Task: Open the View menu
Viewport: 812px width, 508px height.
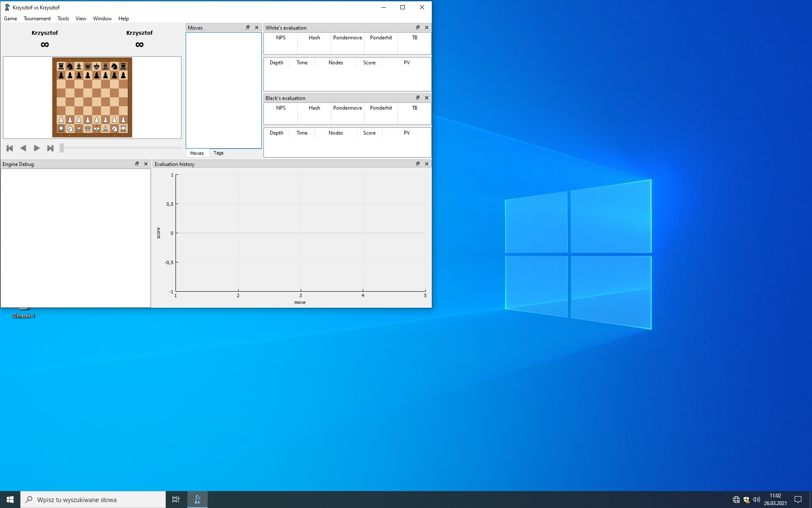Action: point(81,19)
